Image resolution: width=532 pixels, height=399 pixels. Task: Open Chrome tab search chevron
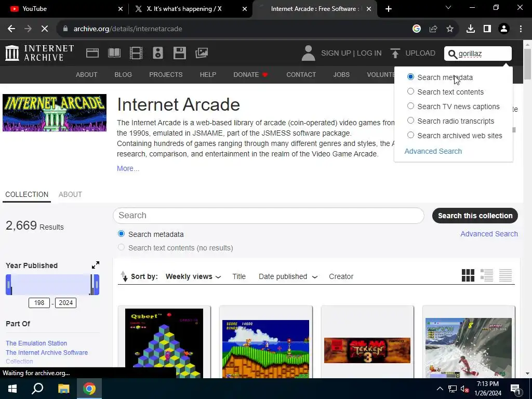[448, 8]
